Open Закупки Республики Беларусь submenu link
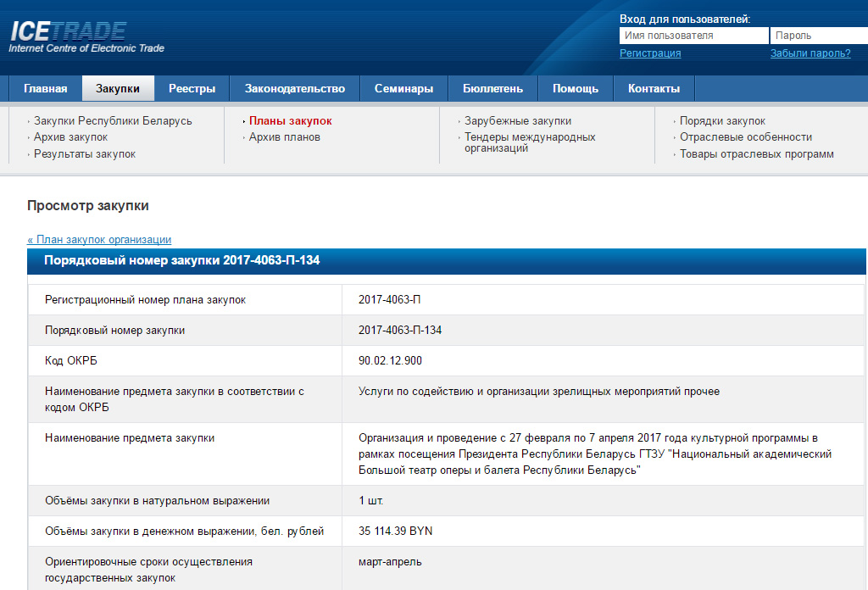 pyautogui.click(x=113, y=121)
